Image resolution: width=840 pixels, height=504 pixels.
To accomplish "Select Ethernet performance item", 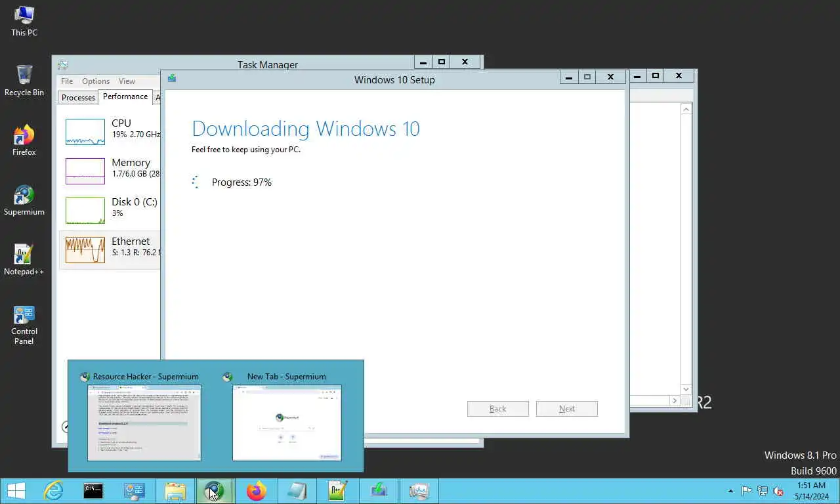I will (x=110, y=250).
